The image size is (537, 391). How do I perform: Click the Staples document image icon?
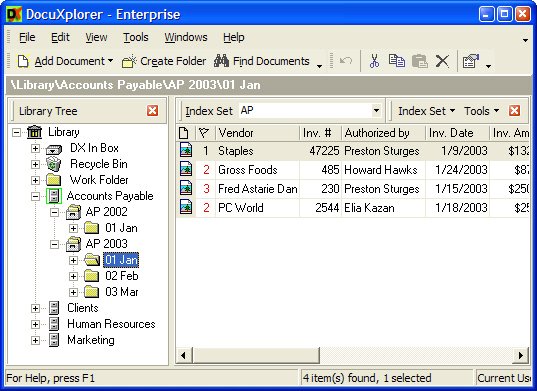(x=186, y=150)
